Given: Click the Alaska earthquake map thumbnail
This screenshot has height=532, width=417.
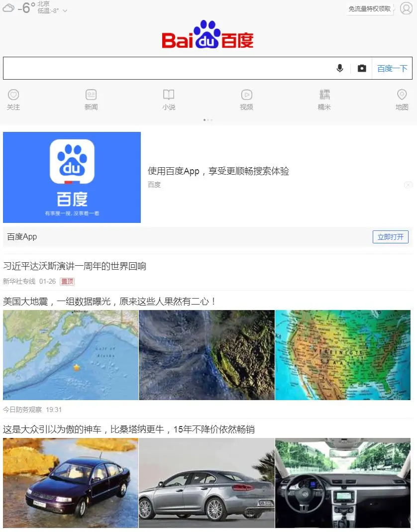Looking at the screenshot, I should [x=71, y=355].
